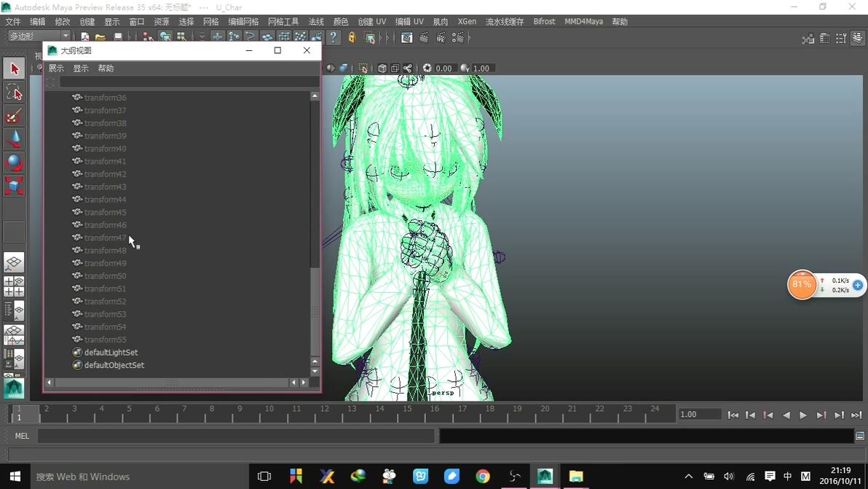Open a scene via folder icon
This screenshot has width=868, height=489.
click(100, 36)
